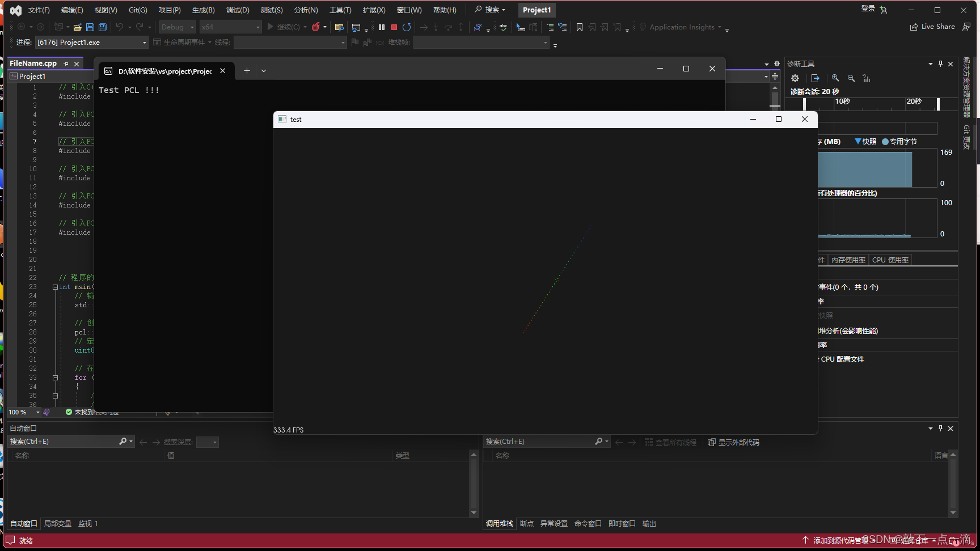This screenshot has width=980, height=551.
Task: Open the File (文件) menu
Action: (x=39, y=10)
